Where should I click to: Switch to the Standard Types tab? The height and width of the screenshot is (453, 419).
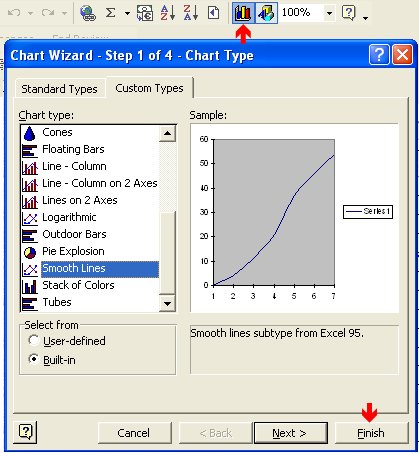pyautogui.click(x=59, y=89)
